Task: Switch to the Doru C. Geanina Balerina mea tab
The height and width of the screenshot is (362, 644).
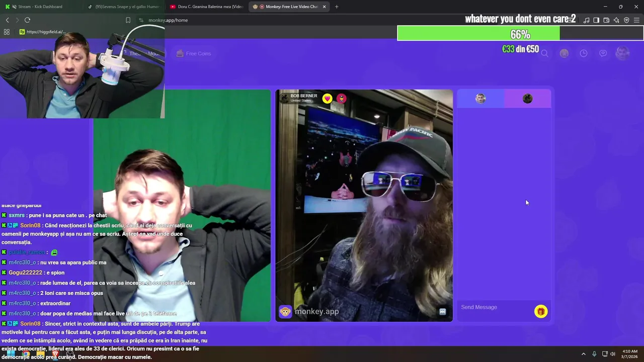Action: (206, 7)
